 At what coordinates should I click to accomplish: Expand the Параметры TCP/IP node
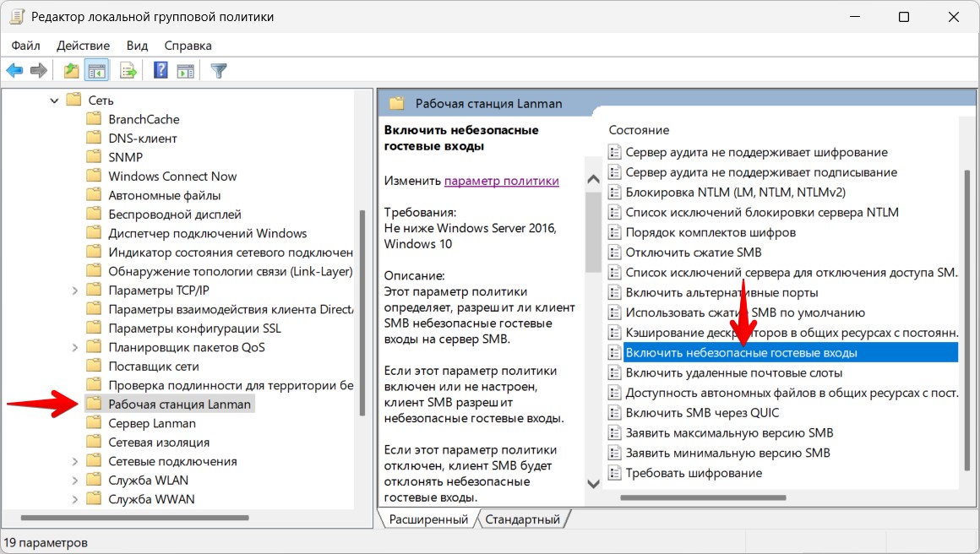coord(74,291)
